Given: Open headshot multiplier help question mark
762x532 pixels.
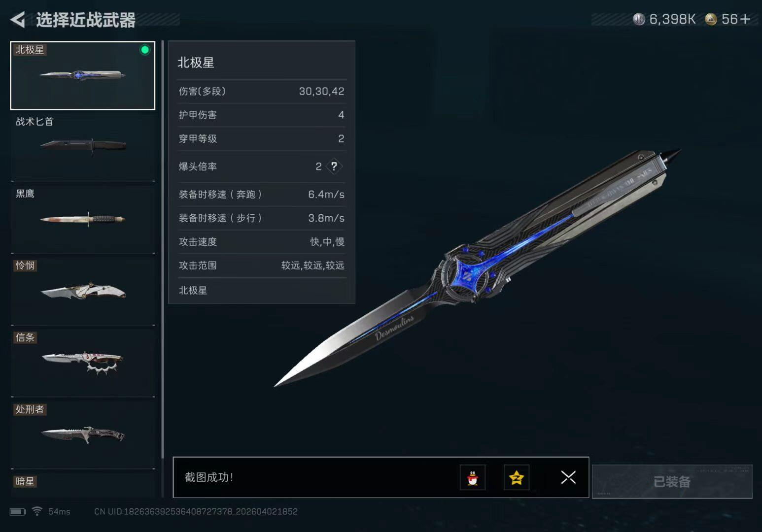Looking at the screenshot, I should (x=334, y=166).
